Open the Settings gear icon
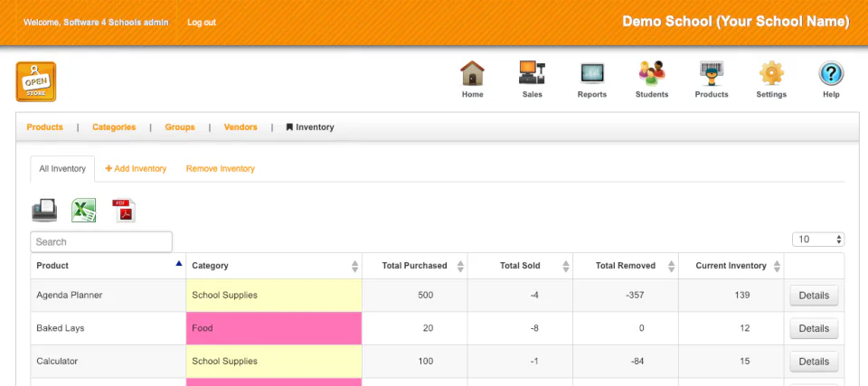Viewport: 868px width, 386px height. pos(771,73)
